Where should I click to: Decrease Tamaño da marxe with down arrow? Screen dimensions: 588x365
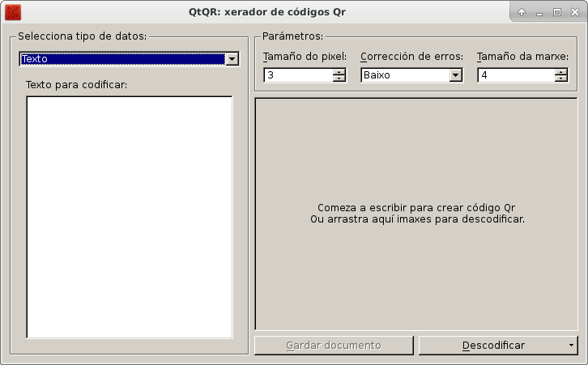[560, 79]
